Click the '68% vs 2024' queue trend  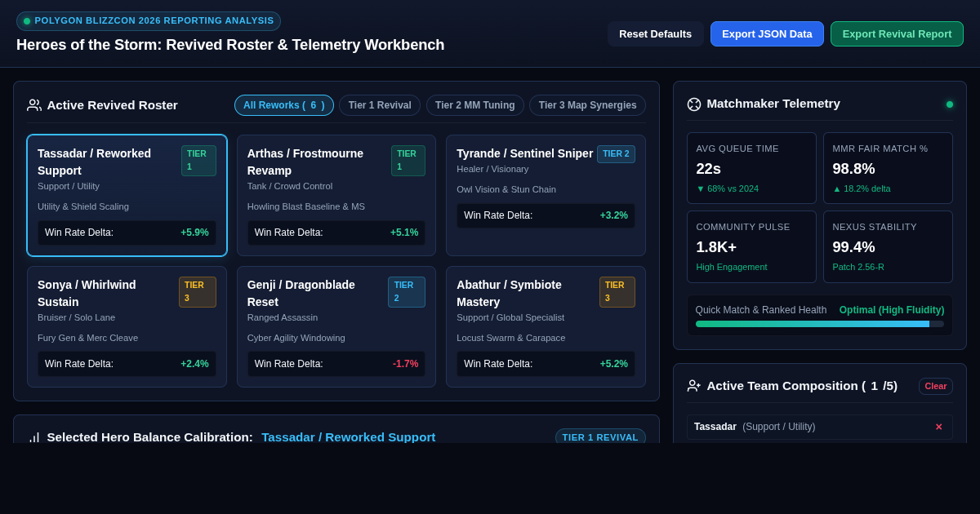pyautogui.click(x=727, y=188)
